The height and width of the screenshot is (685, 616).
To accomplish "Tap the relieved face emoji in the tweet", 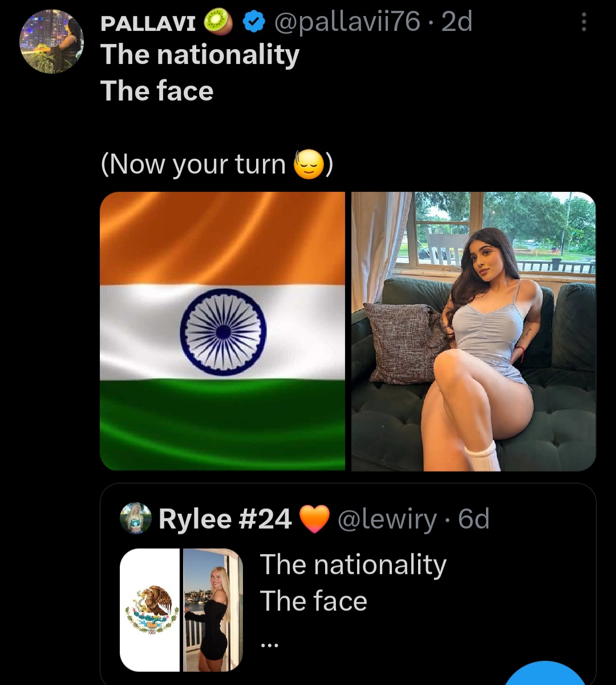I will point(309,166).
